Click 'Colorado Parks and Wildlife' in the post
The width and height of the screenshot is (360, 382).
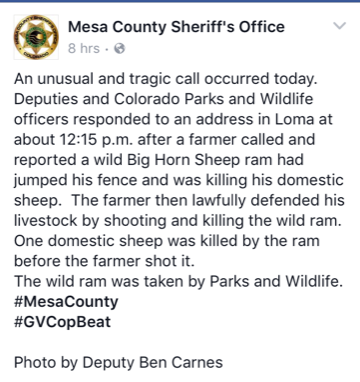213,99
